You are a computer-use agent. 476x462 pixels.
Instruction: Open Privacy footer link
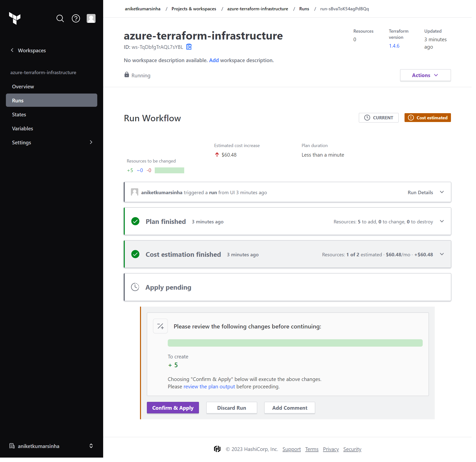click(331, 449)
